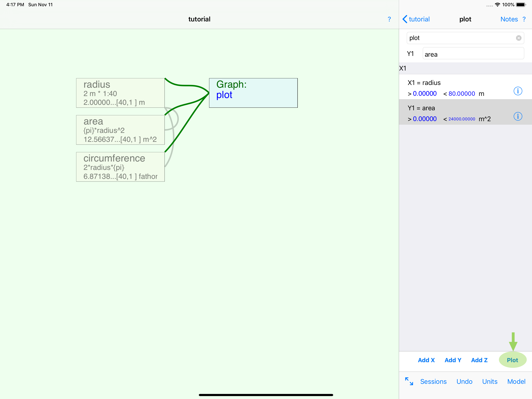Click the Plot button
532x399 pixels.
513,360
